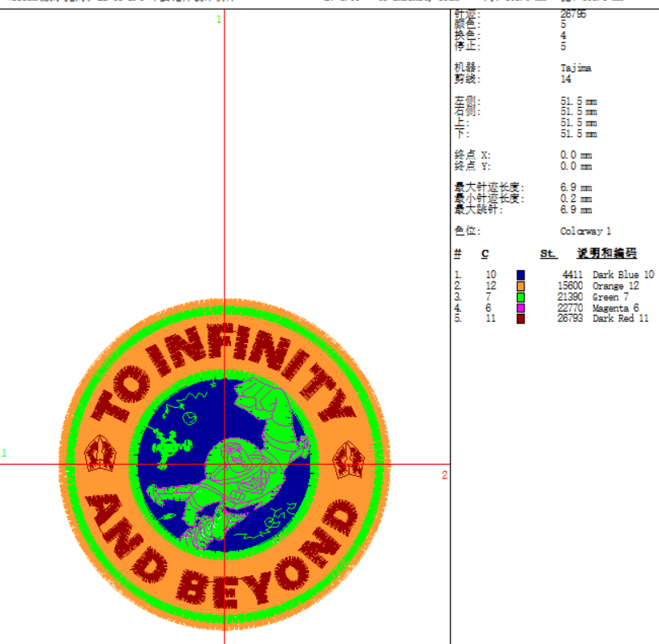Click the '色位:' label
The width and height of the screenshot is (659, 644).
tap(467, 230)
